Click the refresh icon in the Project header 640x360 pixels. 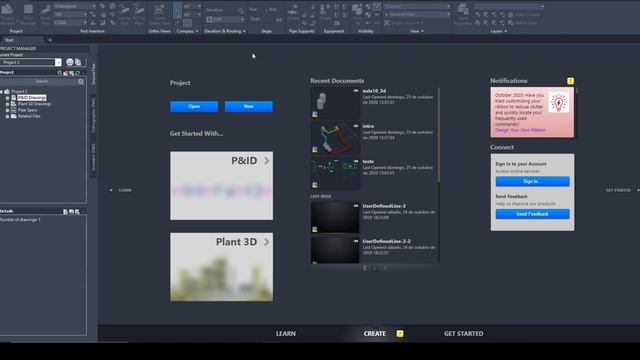pyautogui.click(x=78, y=73)
